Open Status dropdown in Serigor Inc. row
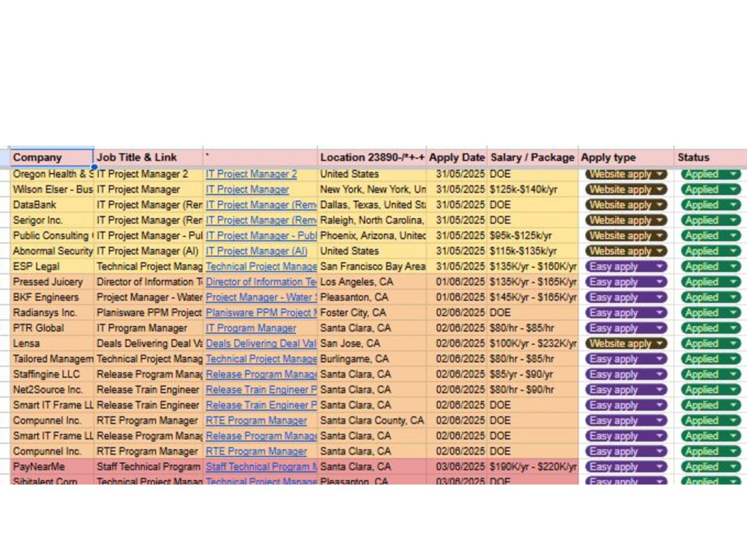 (x=711, y=220)
